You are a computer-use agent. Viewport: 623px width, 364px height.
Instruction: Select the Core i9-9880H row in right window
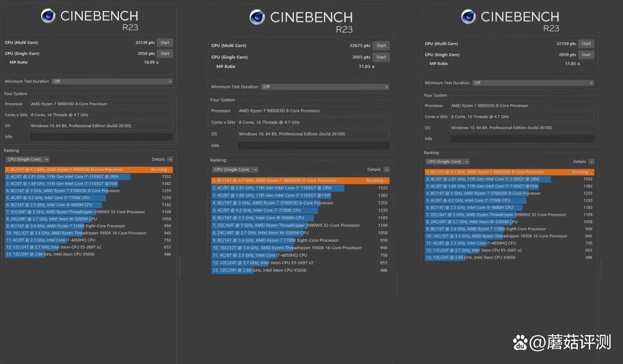coord(510,207)
